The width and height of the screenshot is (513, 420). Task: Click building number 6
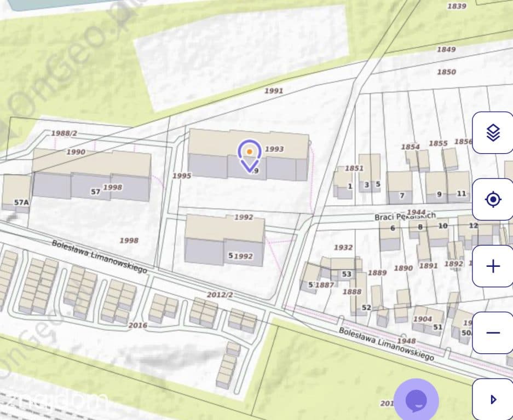click(x=393, y=228)
